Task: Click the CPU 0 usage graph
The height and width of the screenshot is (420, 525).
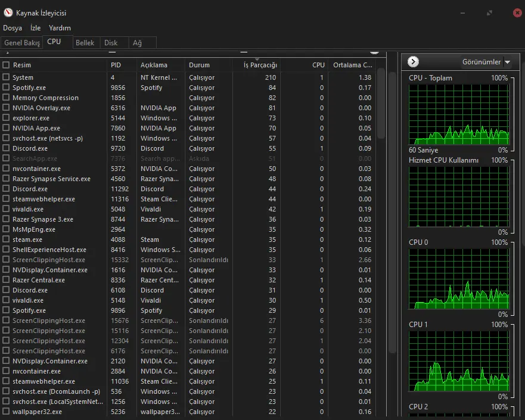Action: pos(458,279)
